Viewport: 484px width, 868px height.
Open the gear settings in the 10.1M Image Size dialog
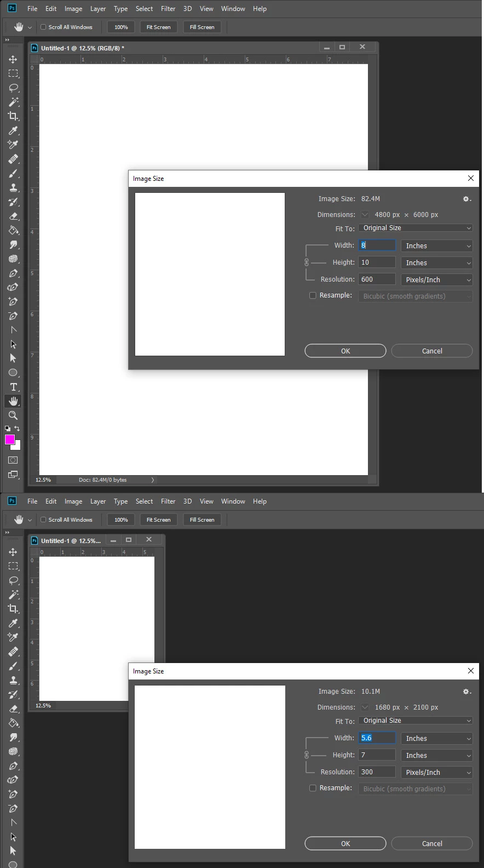466,692
